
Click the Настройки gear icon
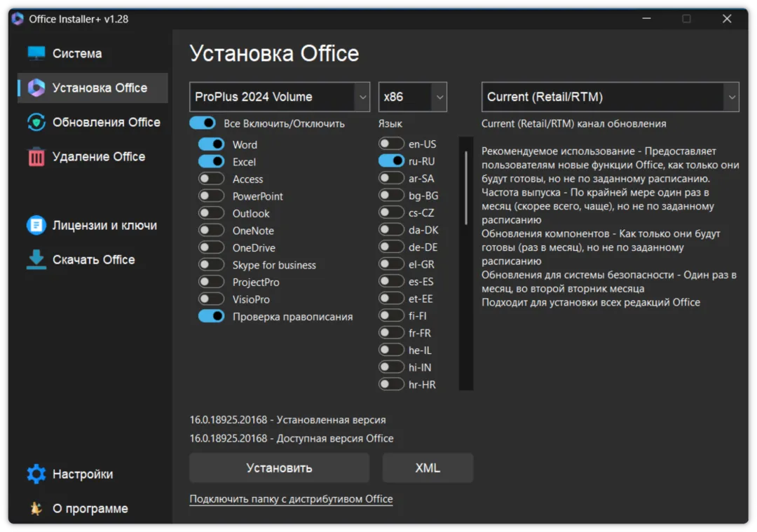tap(36, 474)
